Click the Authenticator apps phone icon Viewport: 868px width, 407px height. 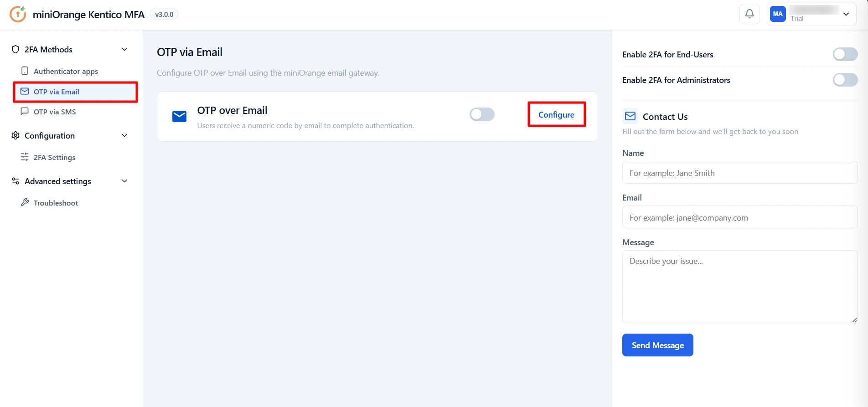pyautogui.click(x=25, y=71)
